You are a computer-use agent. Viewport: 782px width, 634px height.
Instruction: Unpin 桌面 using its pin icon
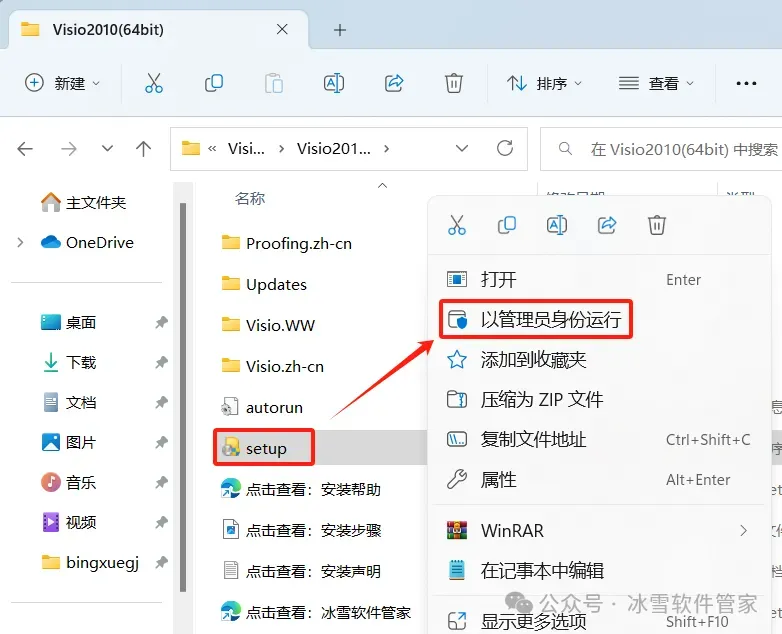pos(161,322)
